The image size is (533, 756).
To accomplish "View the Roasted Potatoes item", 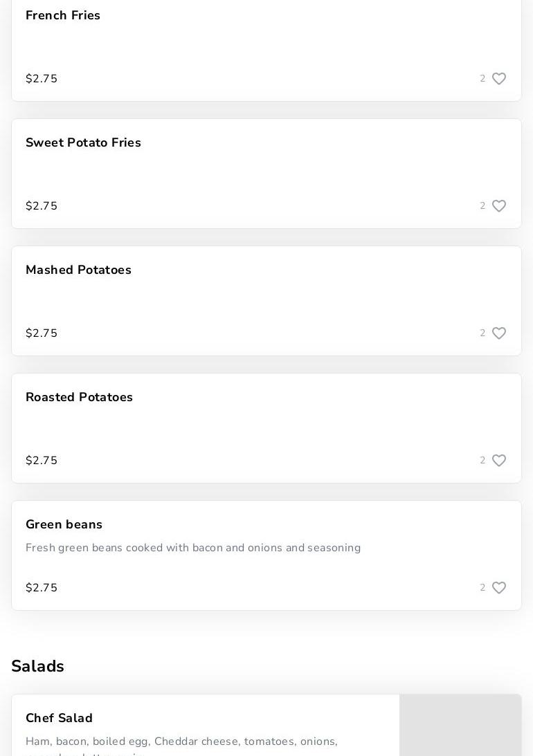I will [79, 397].
